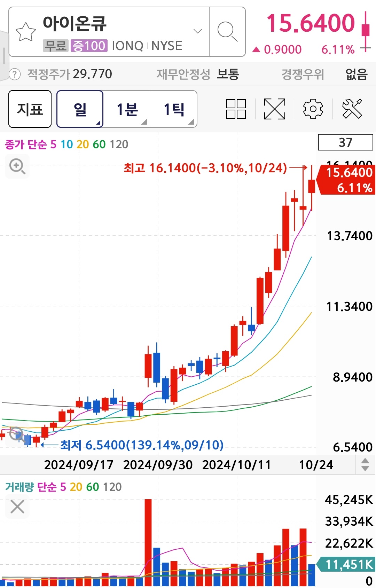
Task: Tap the 종가 단순 indicator label
Action: (x=26, y=144)
